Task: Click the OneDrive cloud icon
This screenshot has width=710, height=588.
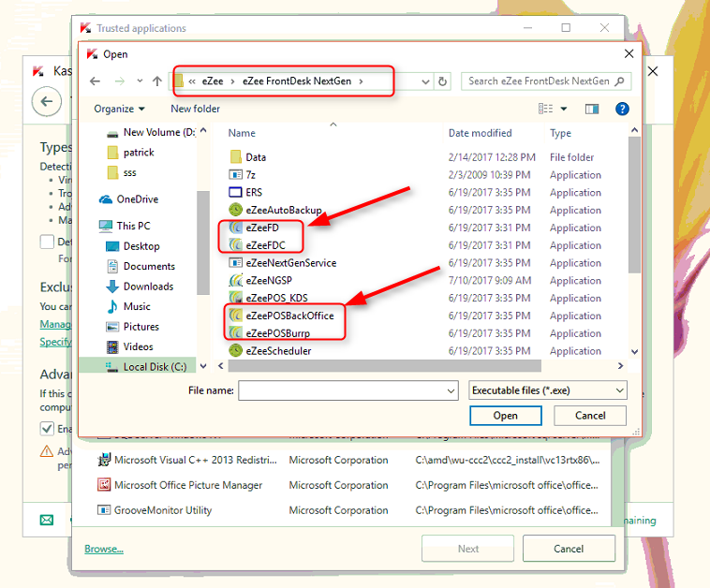Action: [106, 199]
